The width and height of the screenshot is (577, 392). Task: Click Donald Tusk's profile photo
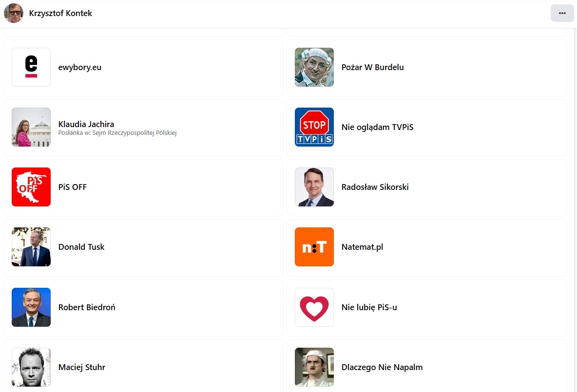31,247
